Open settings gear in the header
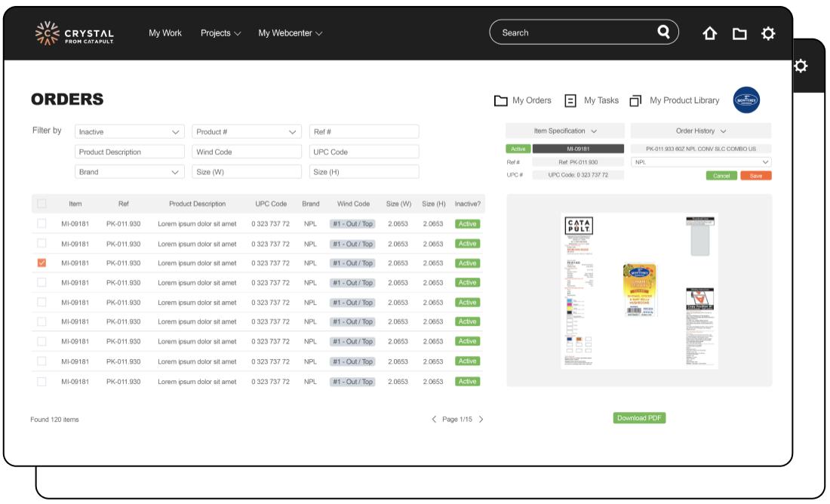 [768, 33]
